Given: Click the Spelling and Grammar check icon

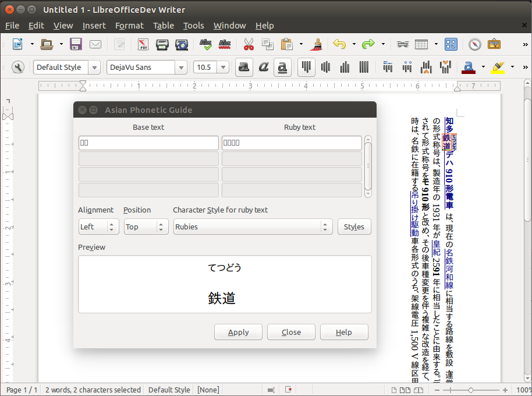Looking at the screenshot, I should tap(205, 44).
